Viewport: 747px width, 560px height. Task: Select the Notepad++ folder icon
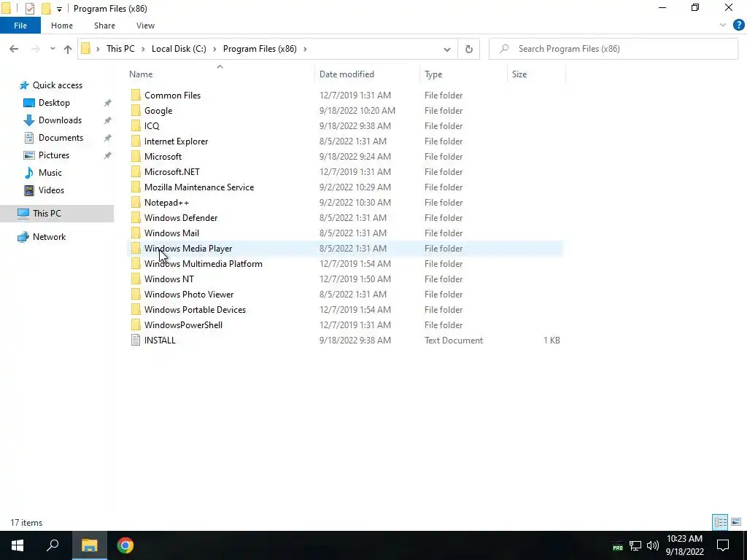coord(136,203)
